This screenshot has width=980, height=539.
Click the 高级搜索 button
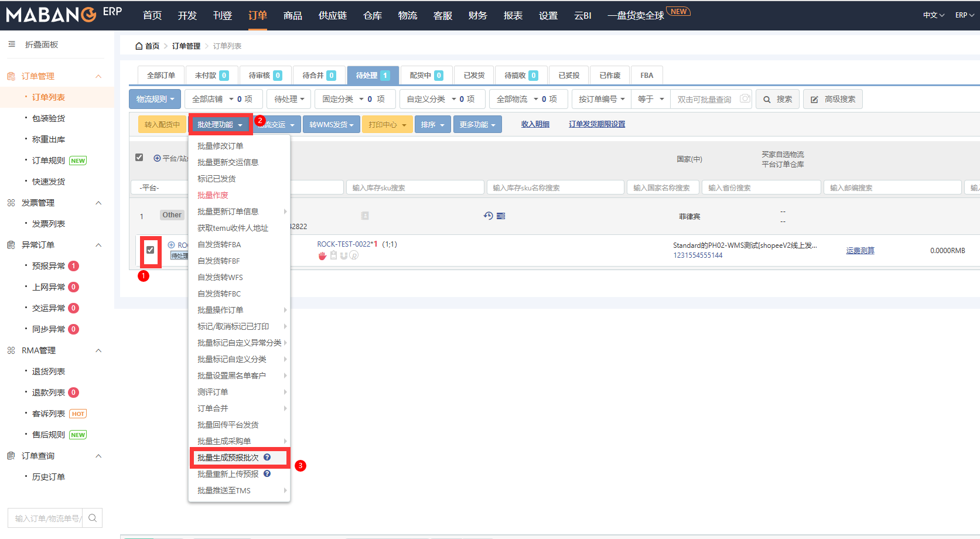pyautogui.click(x=832, y=100)
